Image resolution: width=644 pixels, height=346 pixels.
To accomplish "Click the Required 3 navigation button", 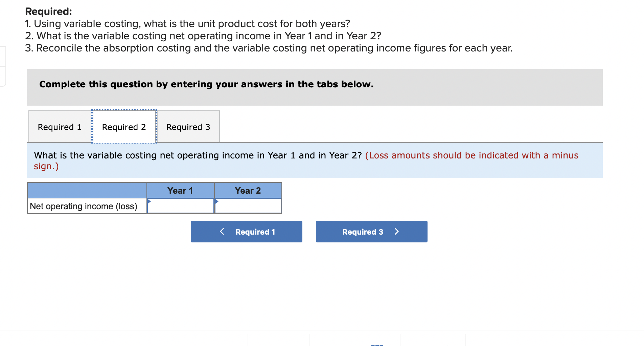I will (371, 232).
